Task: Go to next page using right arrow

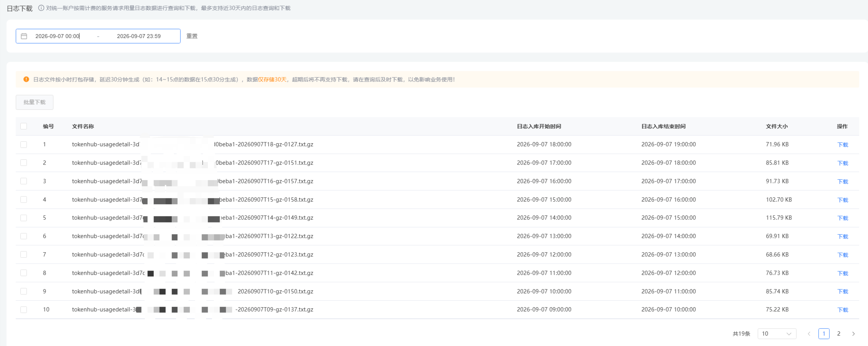Action: 854,334
